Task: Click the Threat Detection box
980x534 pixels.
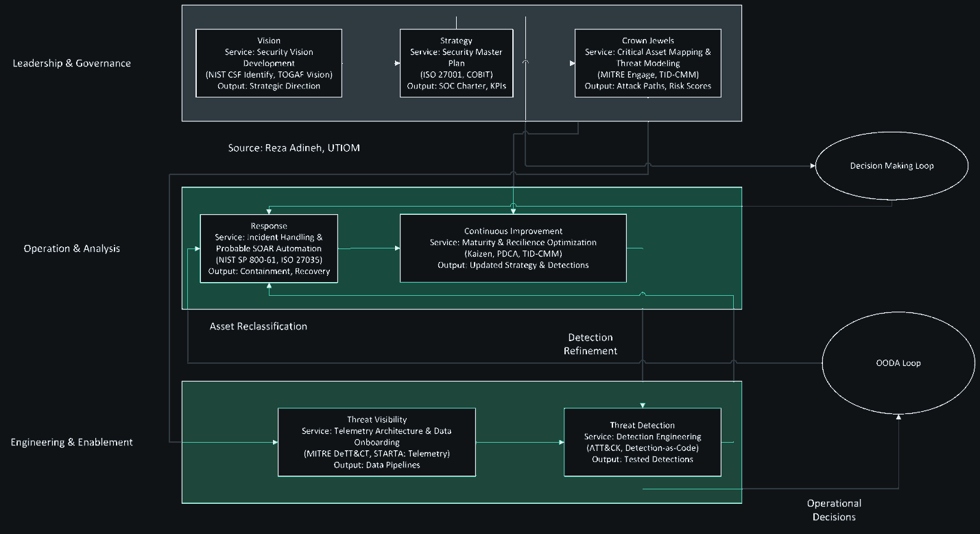Action: tap(643, 442)
